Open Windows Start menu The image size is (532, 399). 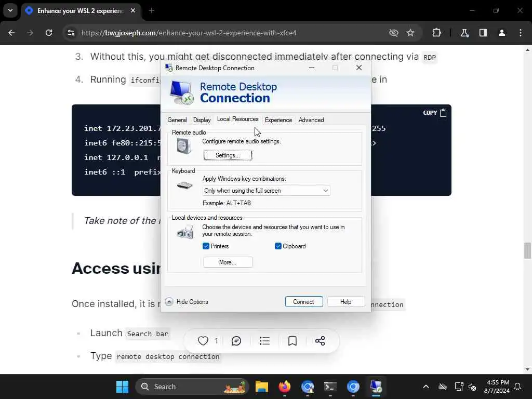click(x=122, y=387)
